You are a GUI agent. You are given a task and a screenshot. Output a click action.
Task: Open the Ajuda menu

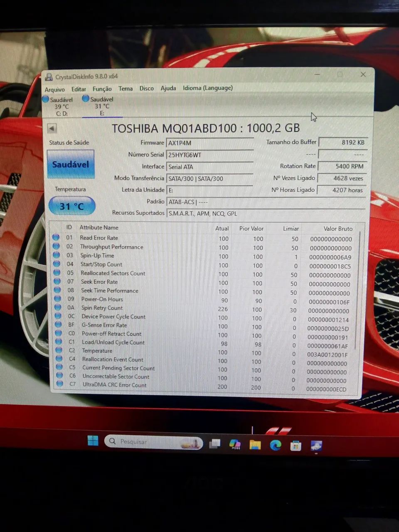tap(168, 88)
